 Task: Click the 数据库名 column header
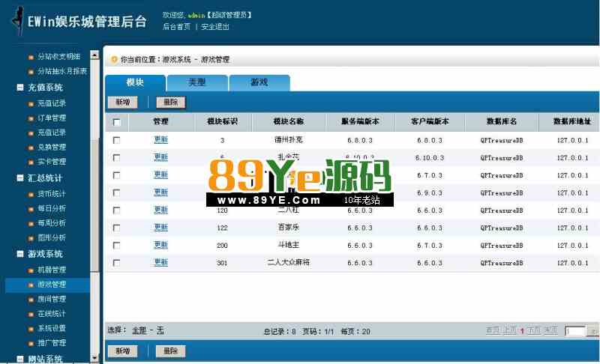click(x=502, y=122)
